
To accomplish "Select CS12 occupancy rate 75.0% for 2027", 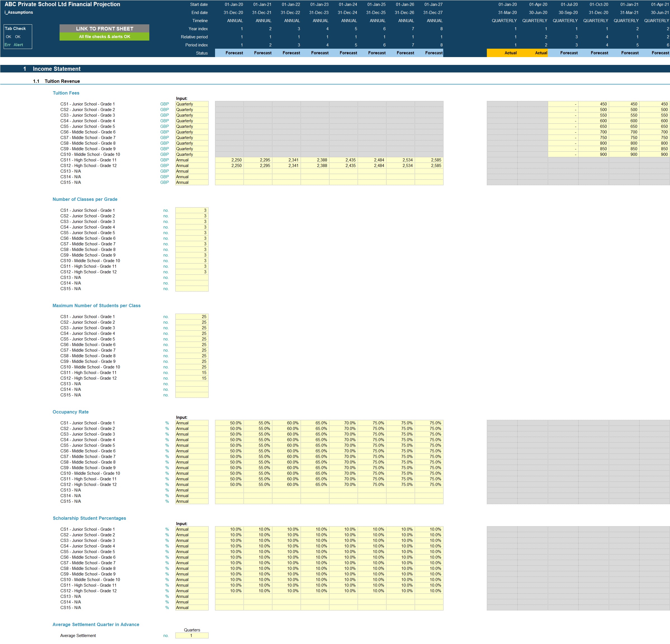I will [x=429, y=485].
